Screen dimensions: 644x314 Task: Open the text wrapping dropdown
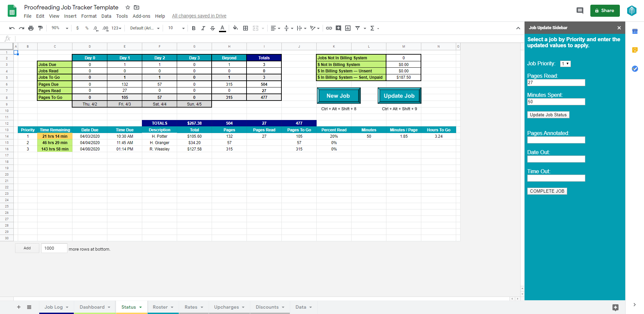[x=302, y=28]
